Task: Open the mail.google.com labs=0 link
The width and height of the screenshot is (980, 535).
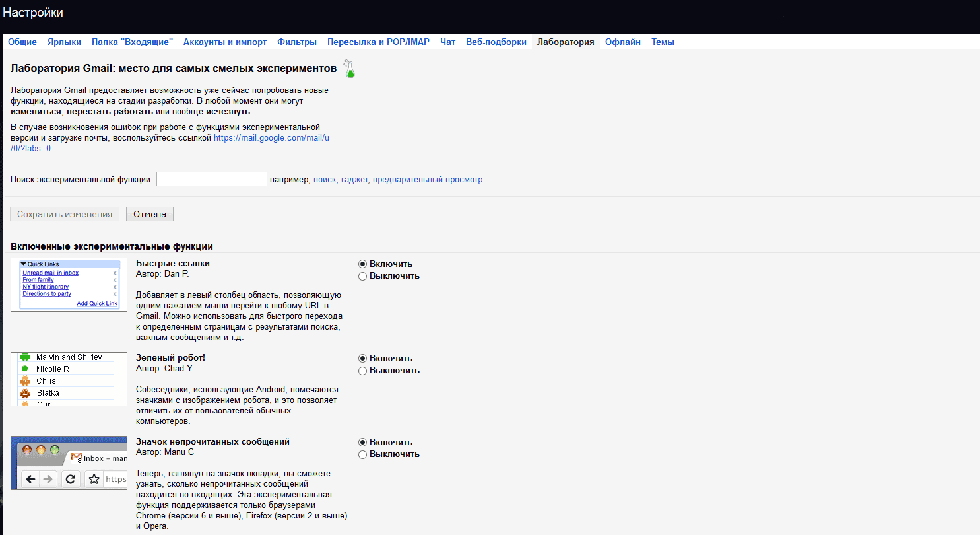Action: pos(271,138)
